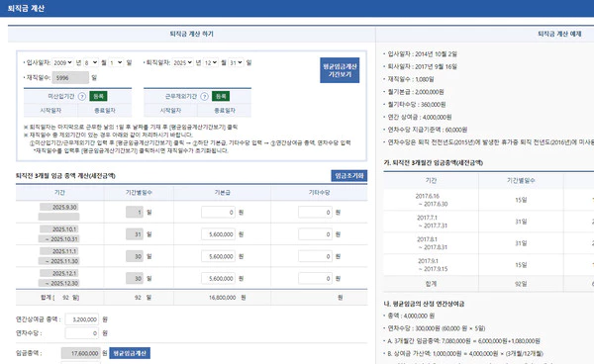Click the 임금초기화 button
This screenshot has height=364, width=594.
tap(348, 176)
